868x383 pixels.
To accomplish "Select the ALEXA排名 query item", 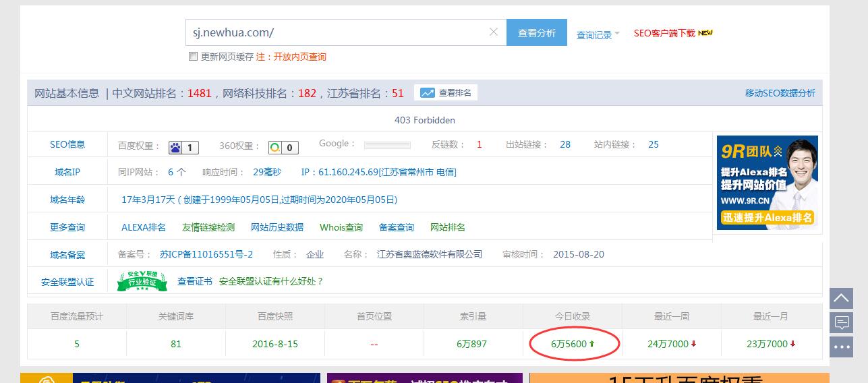I will click(x=144, y=227).
